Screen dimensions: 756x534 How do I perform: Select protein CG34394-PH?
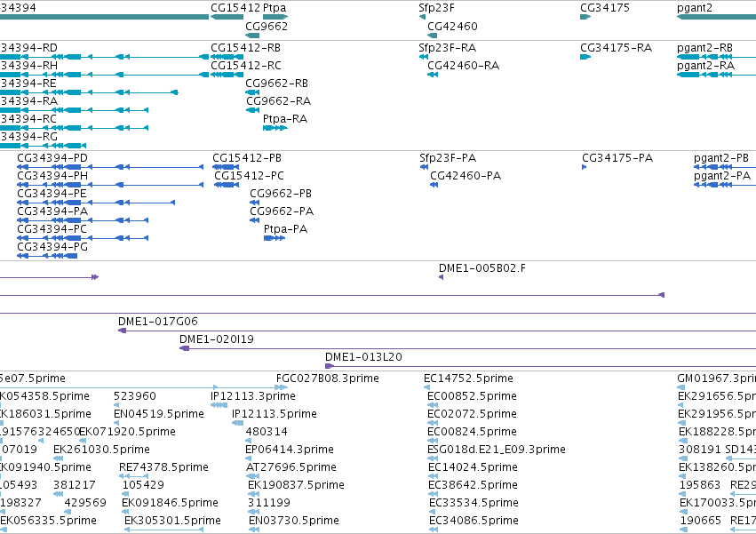tap(52, 176)
